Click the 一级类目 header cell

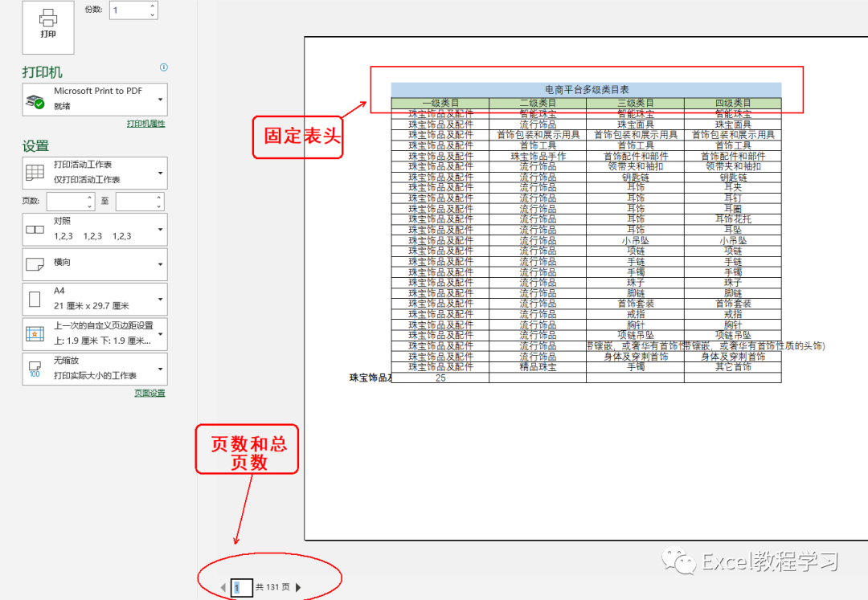tap(440, 104)
